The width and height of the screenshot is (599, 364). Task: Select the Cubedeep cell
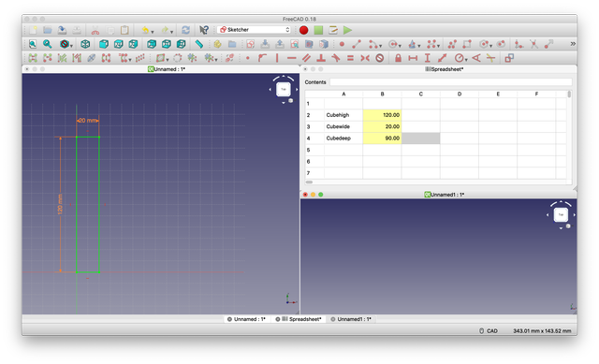coord(343,138)
